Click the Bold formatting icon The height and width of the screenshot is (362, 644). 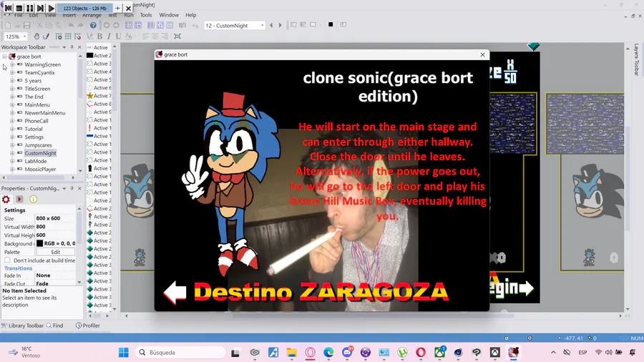click(99, 36)
